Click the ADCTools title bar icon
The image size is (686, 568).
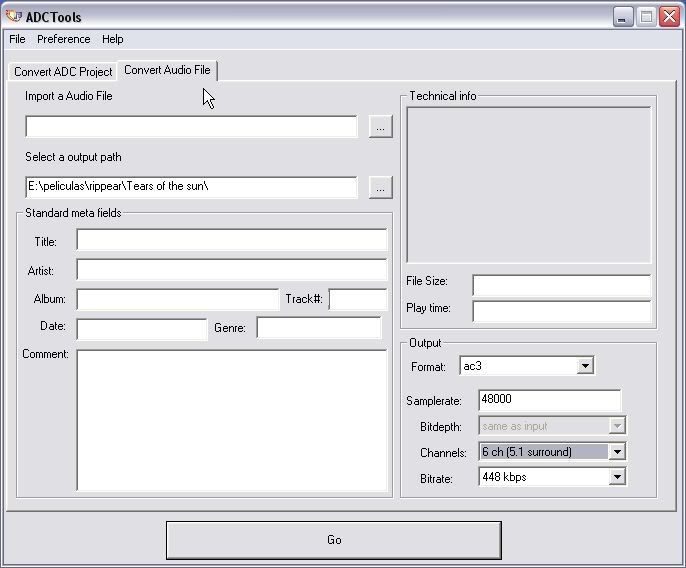pyautogui.click(x=13, y=16)
